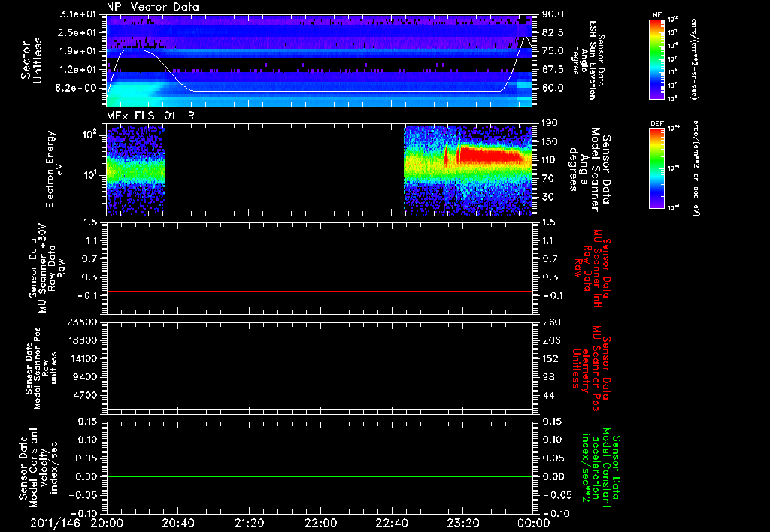Click the green line in Model Constant velocity panel

point(320,476)
